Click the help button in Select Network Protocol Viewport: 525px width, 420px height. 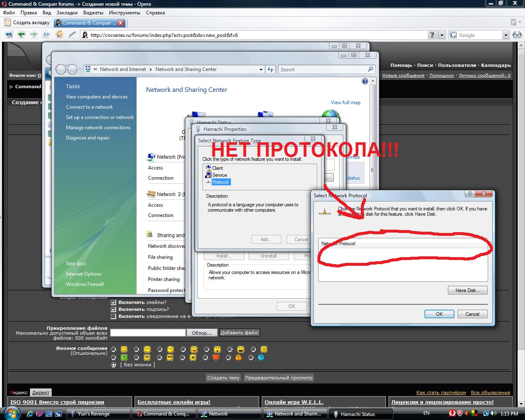[x=470, y=194]
